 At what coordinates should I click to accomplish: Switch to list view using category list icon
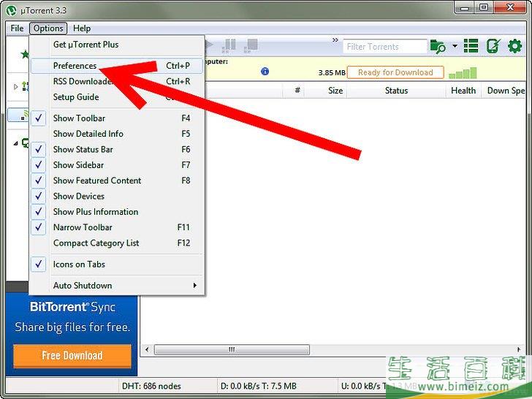click(471, 46)
